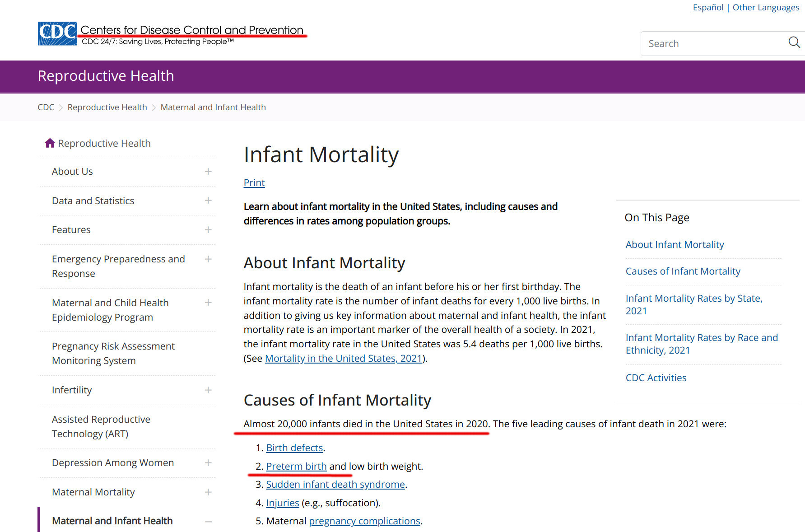Viewport: 805px width, 532px height.
Task: Open Emergency Preparedness and Response item
Action: (118, 266)
